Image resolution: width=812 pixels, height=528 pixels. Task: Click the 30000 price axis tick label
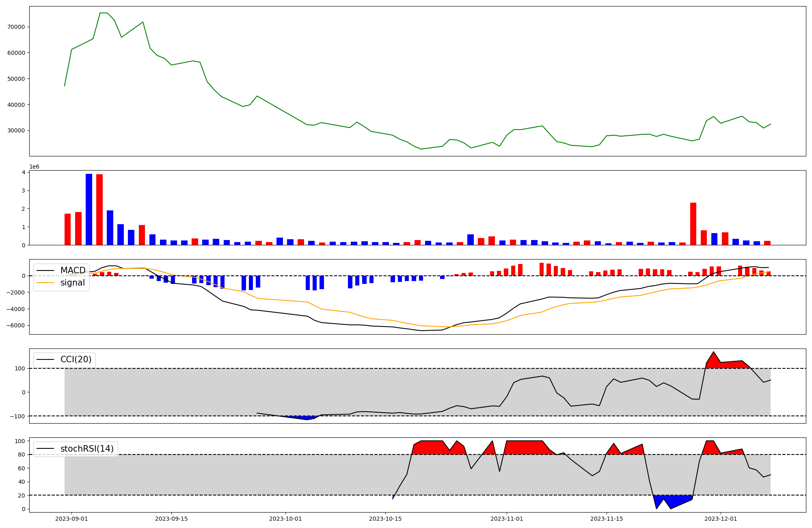[17, 130]
